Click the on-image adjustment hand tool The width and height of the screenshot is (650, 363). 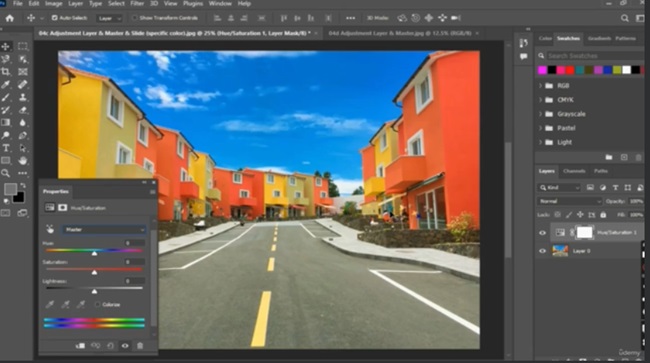50,229
